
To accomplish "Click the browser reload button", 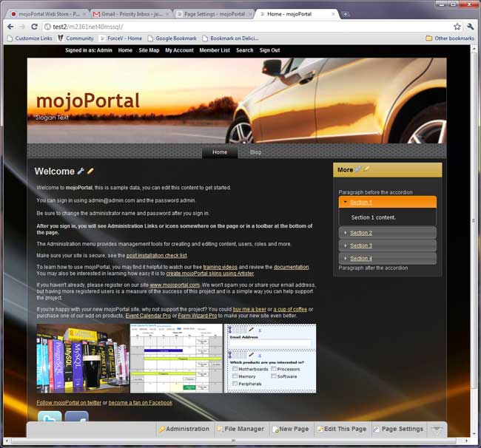I will 34,27.
